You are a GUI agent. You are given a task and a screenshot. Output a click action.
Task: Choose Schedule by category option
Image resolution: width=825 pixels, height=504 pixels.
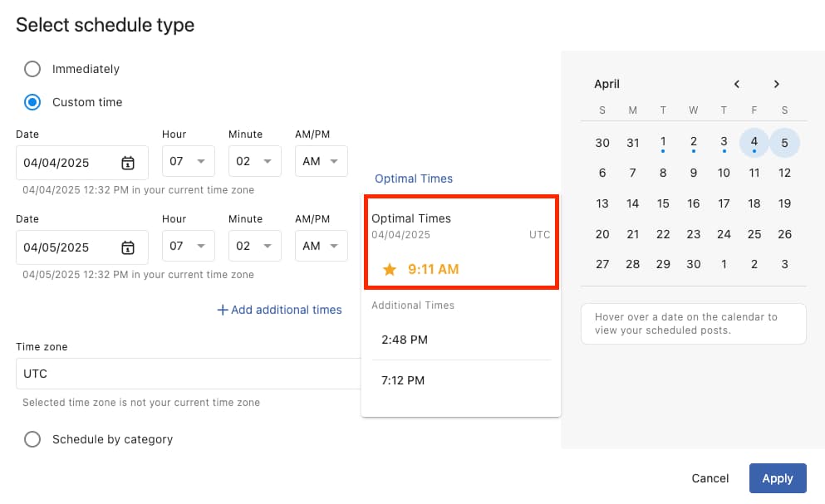[32, 439]
